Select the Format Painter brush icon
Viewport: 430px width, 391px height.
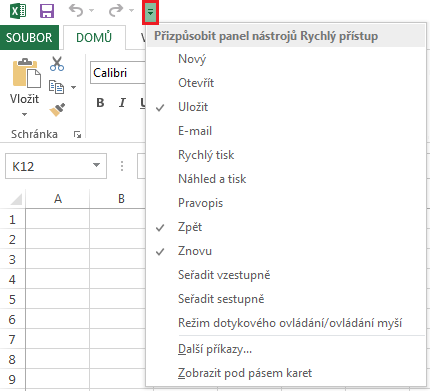[x=57, y=110]
